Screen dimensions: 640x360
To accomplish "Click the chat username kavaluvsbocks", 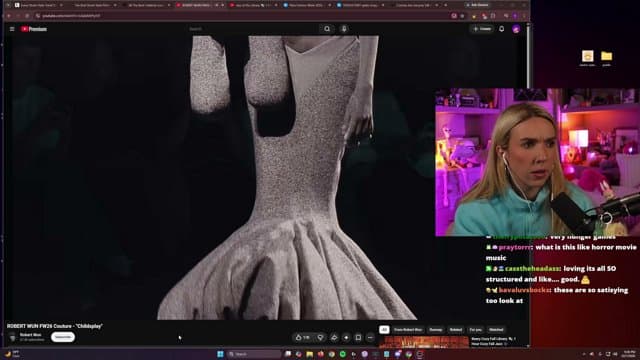I will (524, 290).
